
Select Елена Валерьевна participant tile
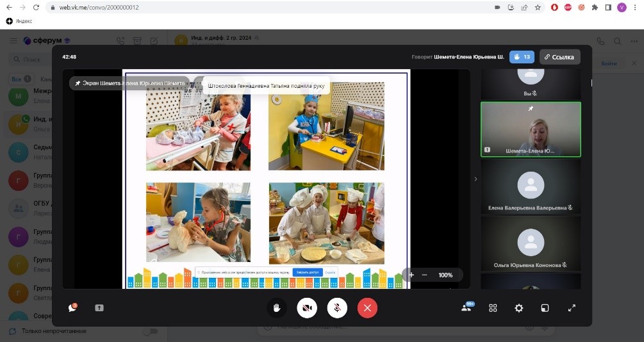(531, 187)
